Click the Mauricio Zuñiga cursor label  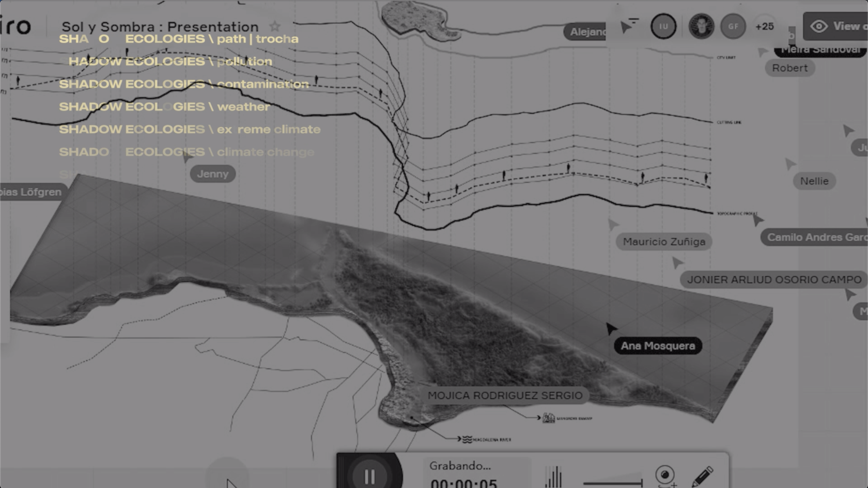tap(664, 242)
